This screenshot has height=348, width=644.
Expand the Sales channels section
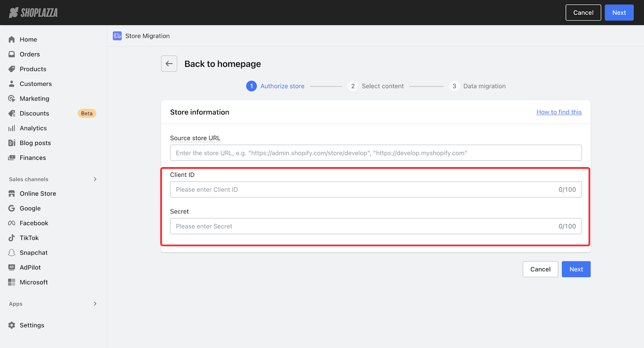tap(95, 179)
